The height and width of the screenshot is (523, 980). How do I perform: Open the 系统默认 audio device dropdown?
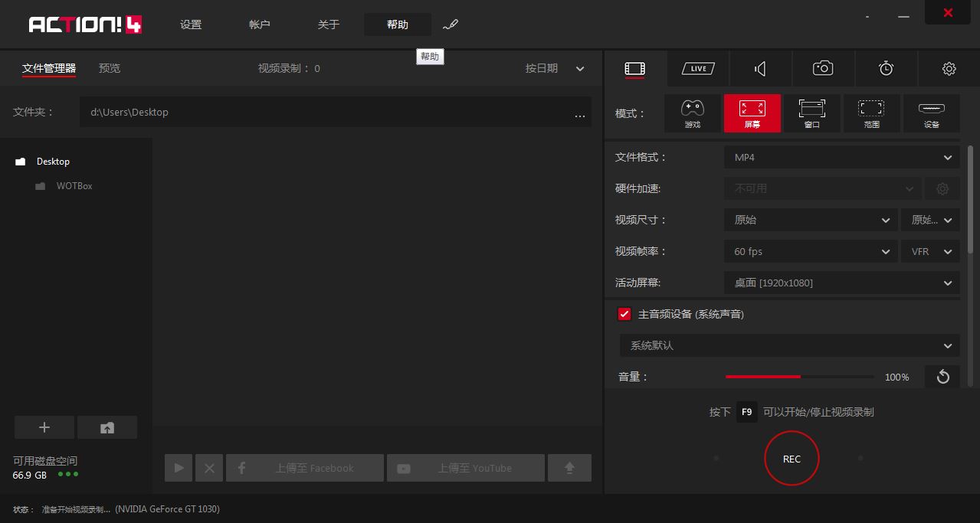[790, 345]
